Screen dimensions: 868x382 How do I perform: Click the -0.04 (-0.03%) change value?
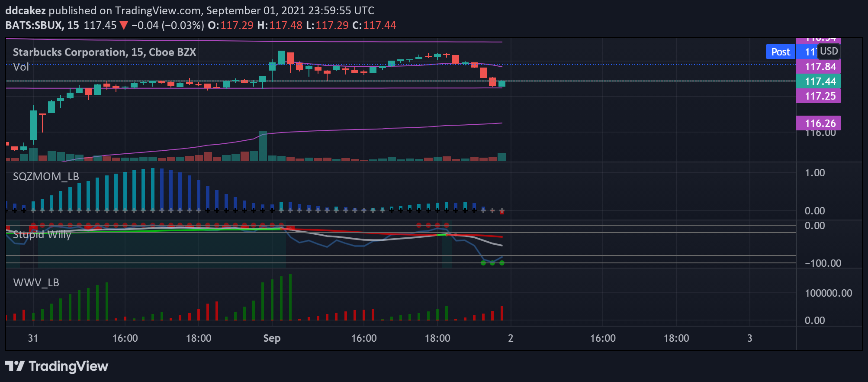(168, 25)
